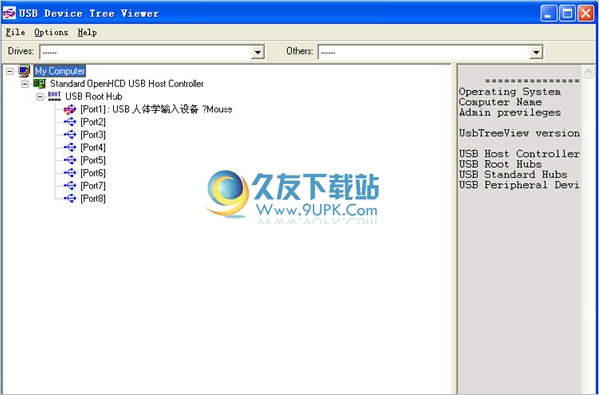The image size is (599, 395).
Task: Maximize the USB Device Tree Viewer window
Action: [567, 14]
